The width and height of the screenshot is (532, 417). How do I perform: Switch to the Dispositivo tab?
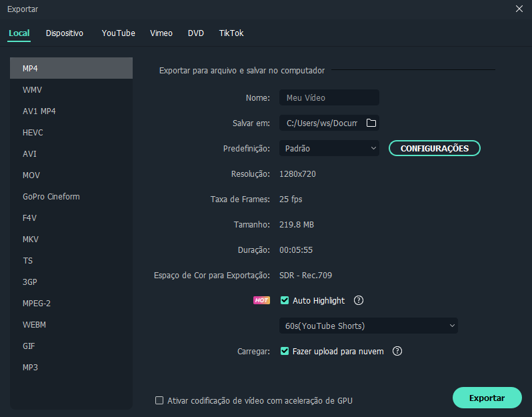click(65, 33)
